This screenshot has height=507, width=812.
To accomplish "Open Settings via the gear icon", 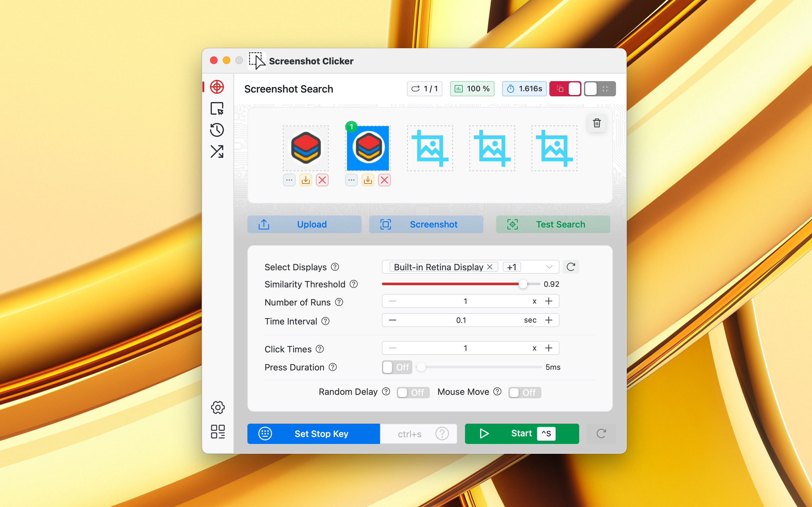I will pyautogui.click(x=218, y=407).
